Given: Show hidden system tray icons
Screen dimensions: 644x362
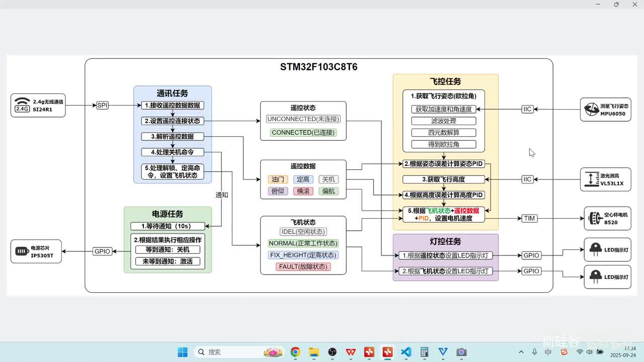Looking at the screenshot, I should click(521, 352).
